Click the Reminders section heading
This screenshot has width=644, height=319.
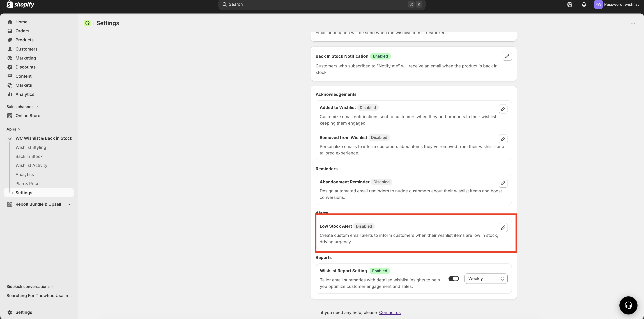point(326,169)
